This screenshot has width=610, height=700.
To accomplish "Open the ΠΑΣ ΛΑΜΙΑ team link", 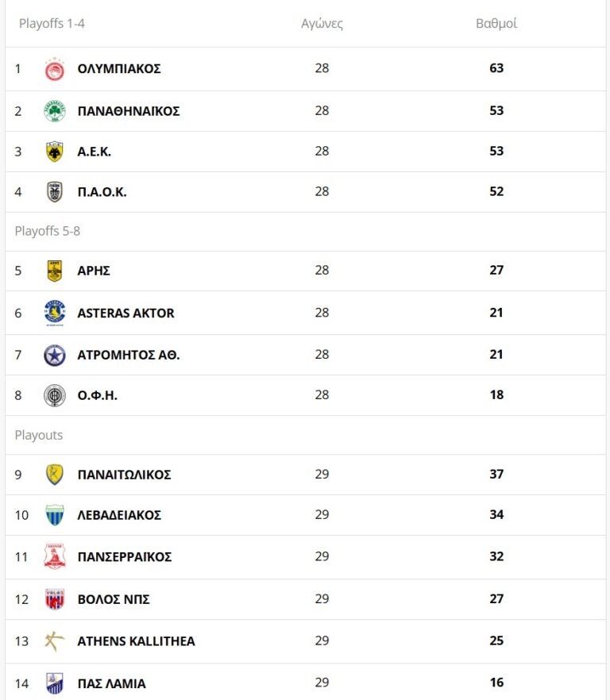I will (x=111, y=683).
